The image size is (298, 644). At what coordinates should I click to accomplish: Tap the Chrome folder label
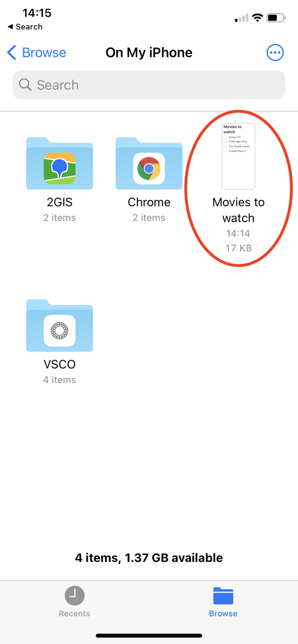click(149, 202)
